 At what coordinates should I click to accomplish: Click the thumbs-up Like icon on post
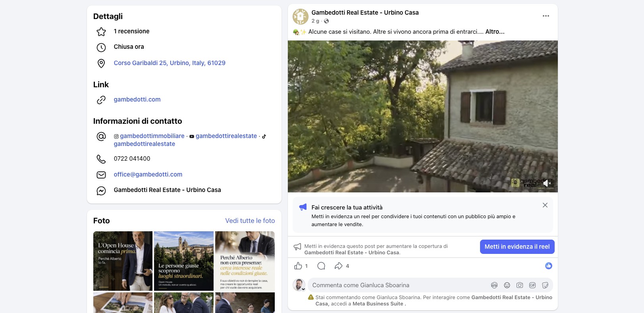(298, 266)
